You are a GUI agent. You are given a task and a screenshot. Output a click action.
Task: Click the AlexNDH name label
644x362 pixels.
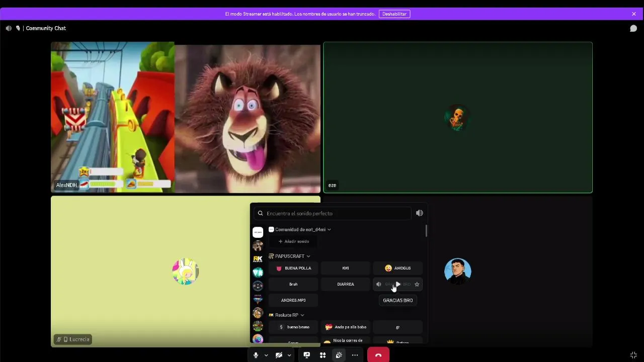[66, 185]
